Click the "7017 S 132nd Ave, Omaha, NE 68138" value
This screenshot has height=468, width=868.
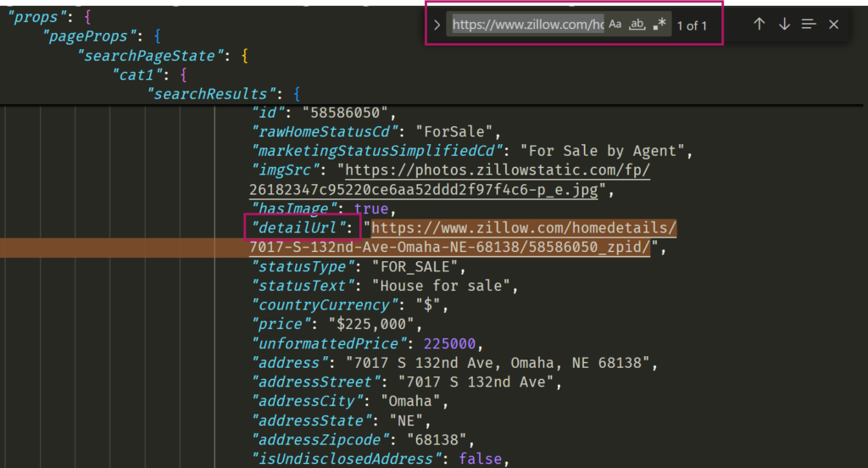497,363
